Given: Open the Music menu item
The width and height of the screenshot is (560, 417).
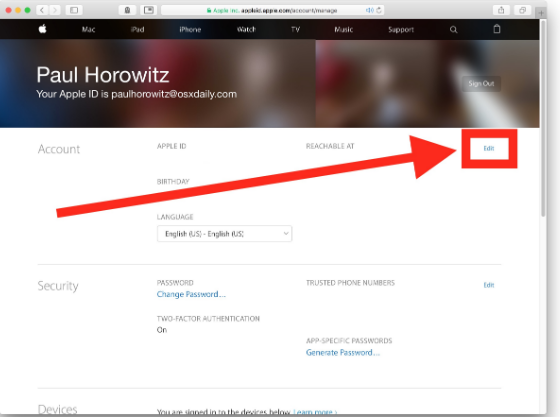Looking at the screenshot, I should tap(344, 29).
